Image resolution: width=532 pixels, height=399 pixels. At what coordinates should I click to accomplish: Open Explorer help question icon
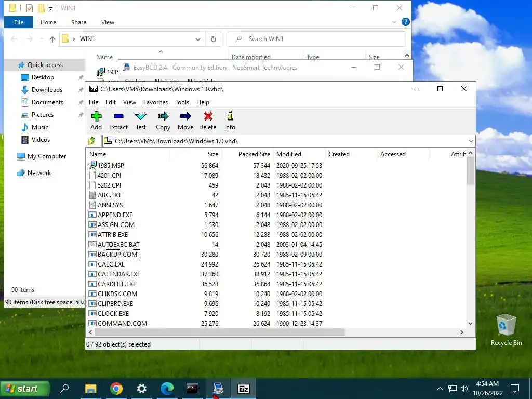405,22
